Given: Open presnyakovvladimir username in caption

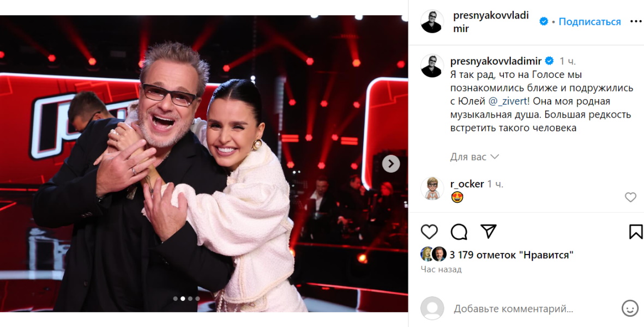Looking at the screenshot, I should click(496, 62).
